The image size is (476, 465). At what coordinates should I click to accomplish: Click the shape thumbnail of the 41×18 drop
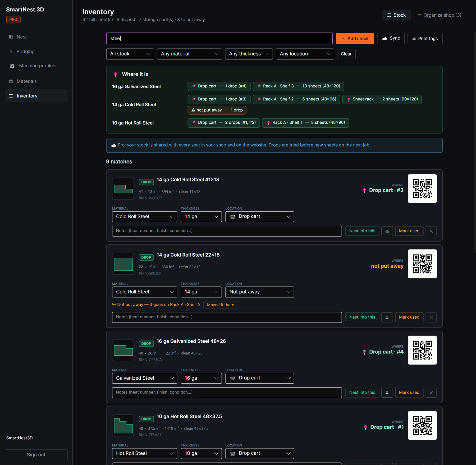click(x=123, y=188)
